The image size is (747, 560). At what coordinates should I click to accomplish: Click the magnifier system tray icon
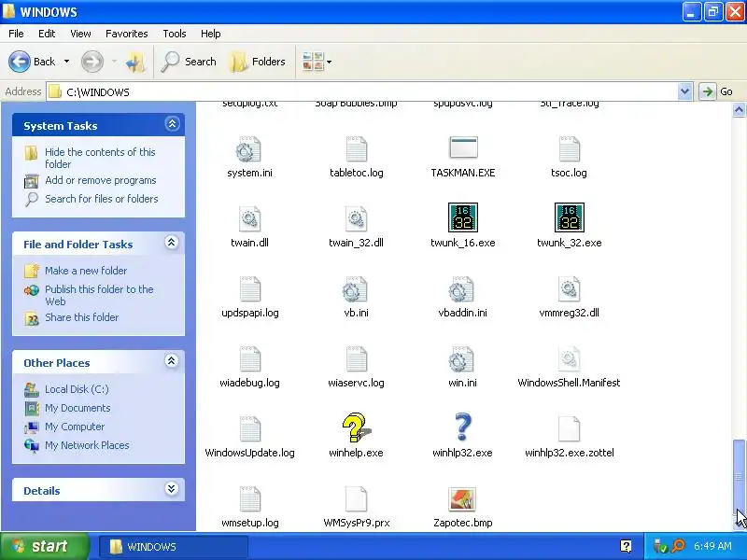(x=678, y=546)
